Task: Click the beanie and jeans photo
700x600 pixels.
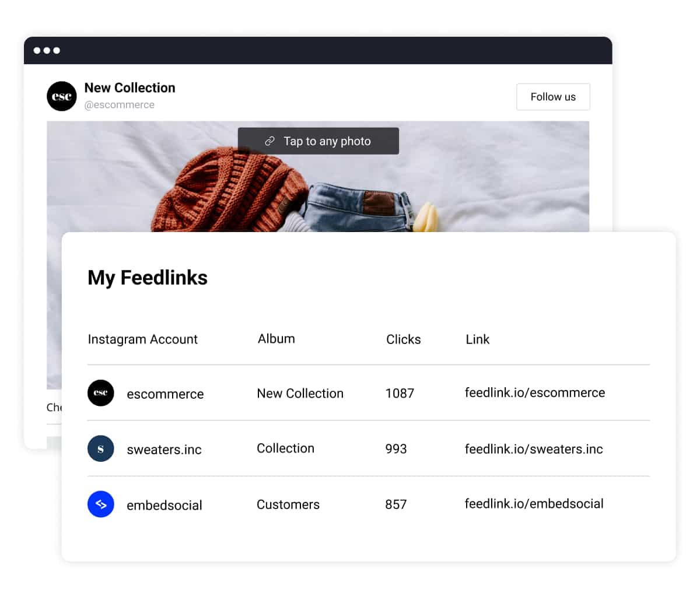Action: (x=318, y=177)
